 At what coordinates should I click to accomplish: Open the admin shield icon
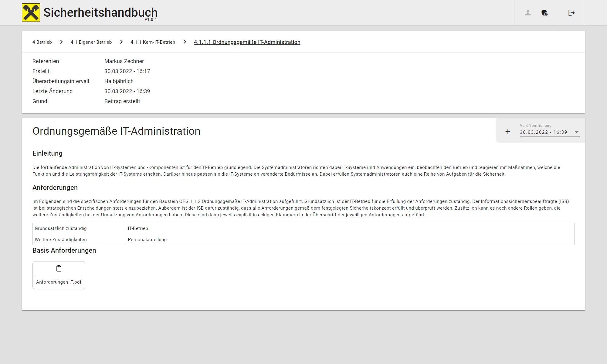(x=544, y=13)
